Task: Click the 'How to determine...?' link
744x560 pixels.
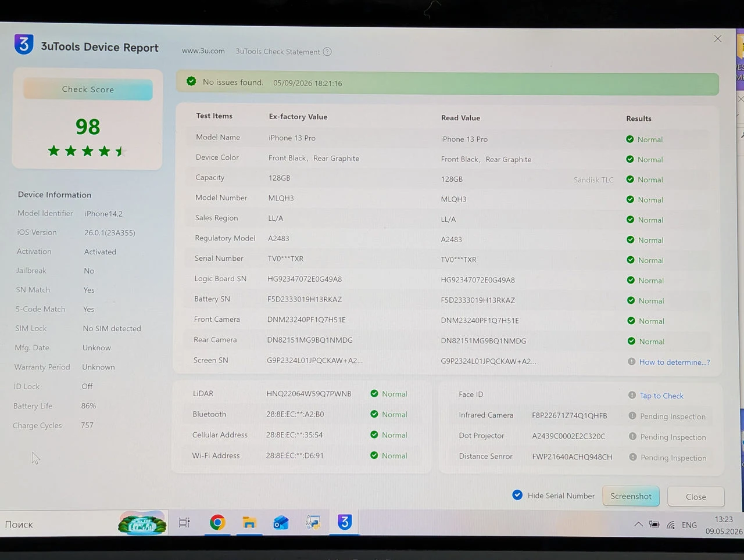Action: [x=674, y=362]
